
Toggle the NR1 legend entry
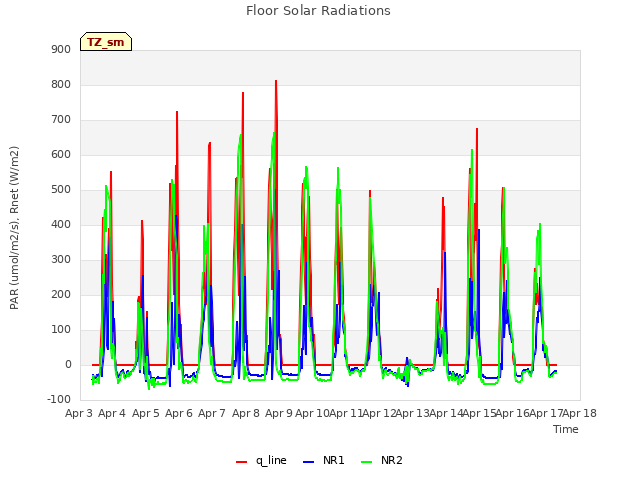coord(324,460)
